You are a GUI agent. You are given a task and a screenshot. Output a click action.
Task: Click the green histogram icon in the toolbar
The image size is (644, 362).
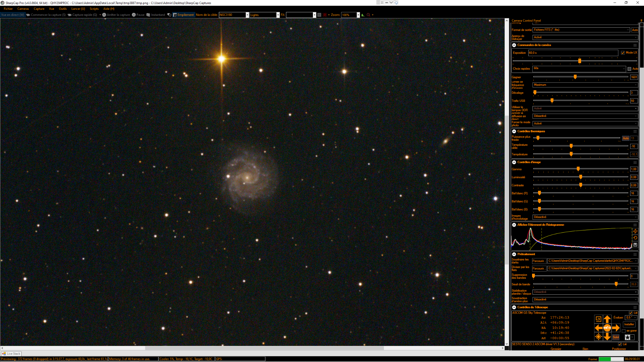363,15
